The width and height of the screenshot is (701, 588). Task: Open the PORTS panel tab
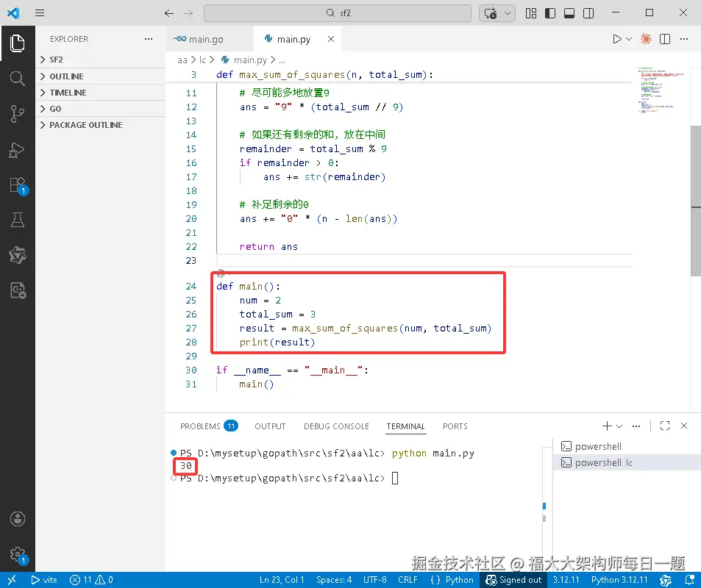point(455,426)
